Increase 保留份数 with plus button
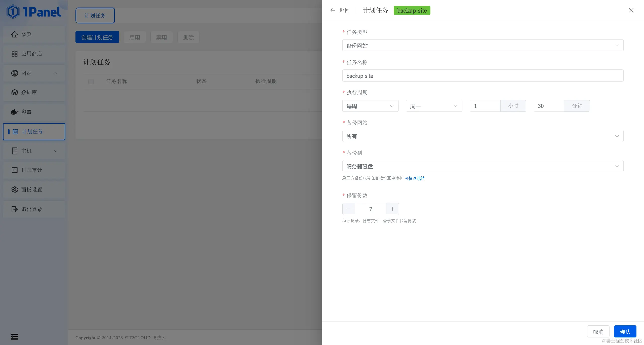This screenshot has height=345, width=644. 392,209
